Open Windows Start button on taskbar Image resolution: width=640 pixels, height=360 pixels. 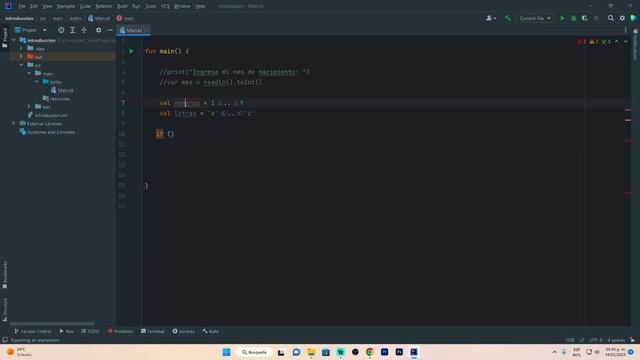(227, 352)
